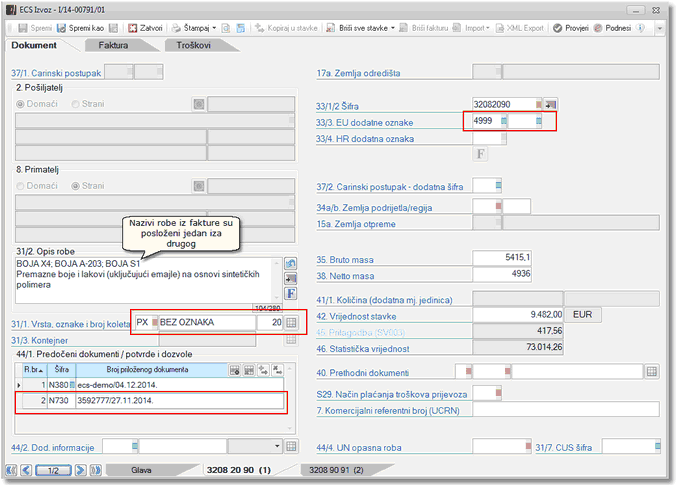
Task: Switch to the Troškovi tab
Action: pos(193,45)
